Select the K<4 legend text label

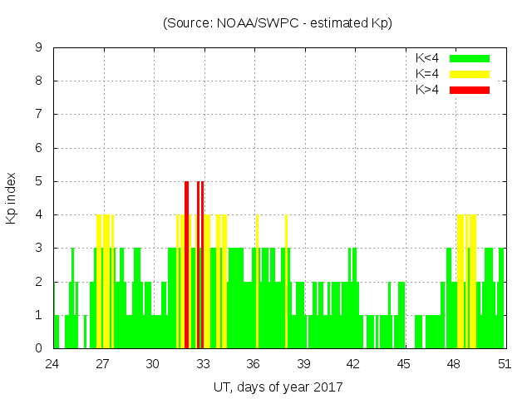[x=428, y=58]
